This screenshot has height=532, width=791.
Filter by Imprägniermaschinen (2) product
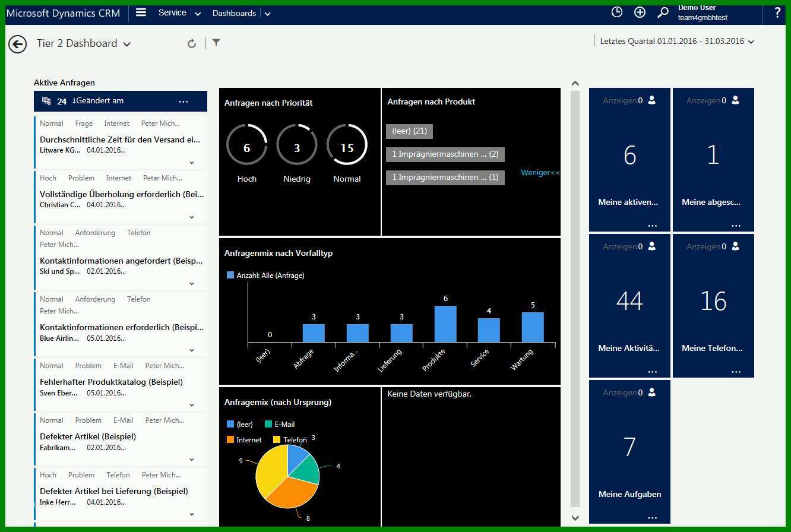click(x=445, y=154)
